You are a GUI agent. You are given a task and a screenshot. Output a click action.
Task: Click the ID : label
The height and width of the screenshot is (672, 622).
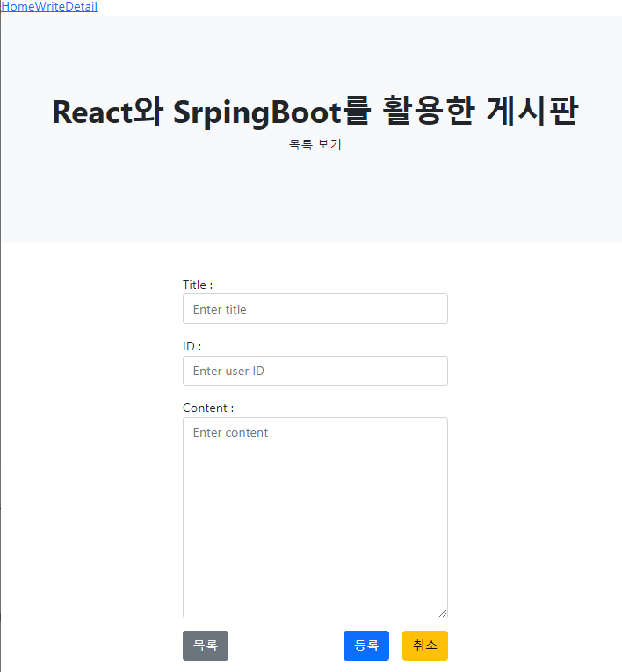point(192,346)
